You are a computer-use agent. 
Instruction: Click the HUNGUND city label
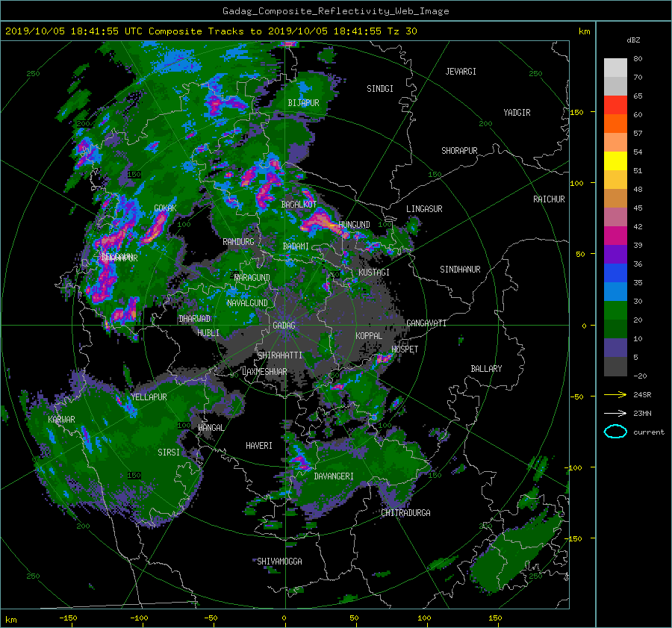354,225
